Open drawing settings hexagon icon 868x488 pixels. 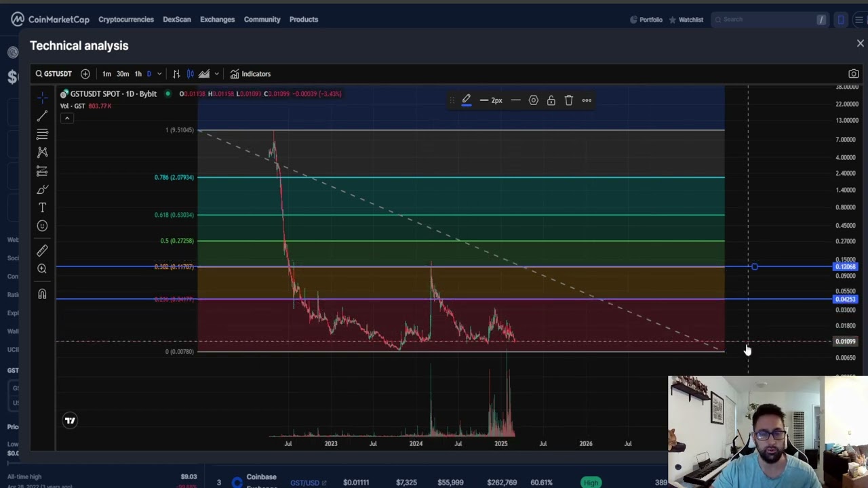click(534, 100)
